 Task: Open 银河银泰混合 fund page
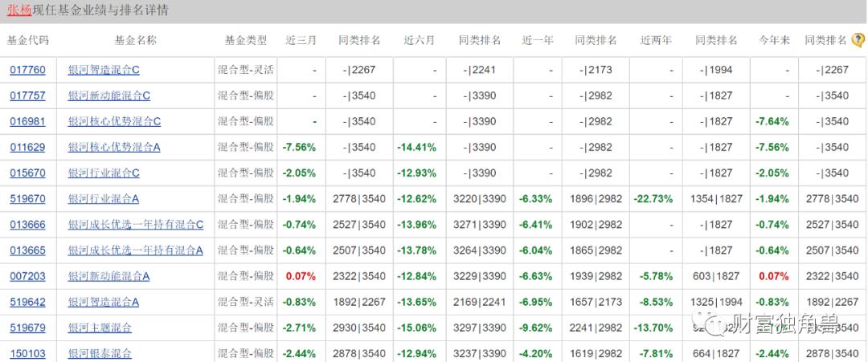pyautogui.click(x=100, y=354)
